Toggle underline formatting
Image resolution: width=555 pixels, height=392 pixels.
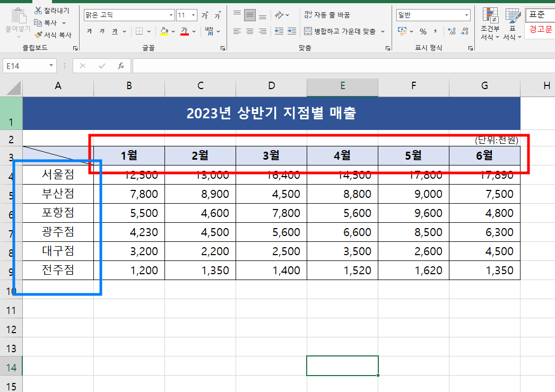point(115,31)
